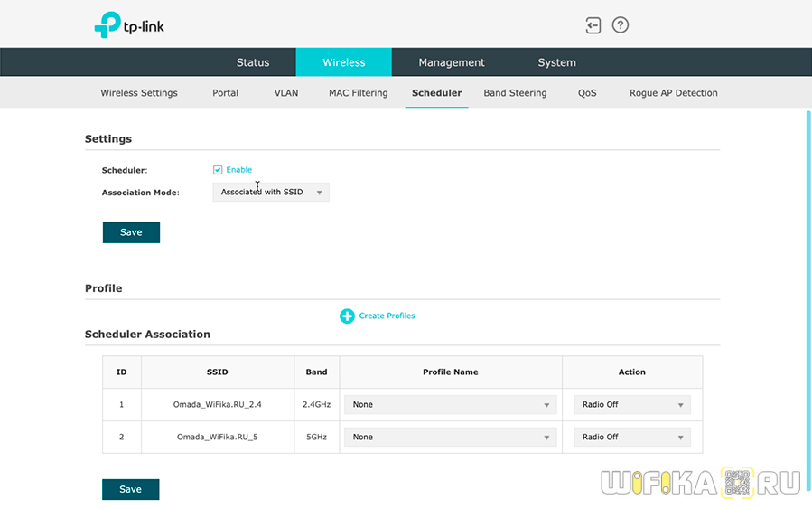Click the logout icon in header

pos(593,25)
